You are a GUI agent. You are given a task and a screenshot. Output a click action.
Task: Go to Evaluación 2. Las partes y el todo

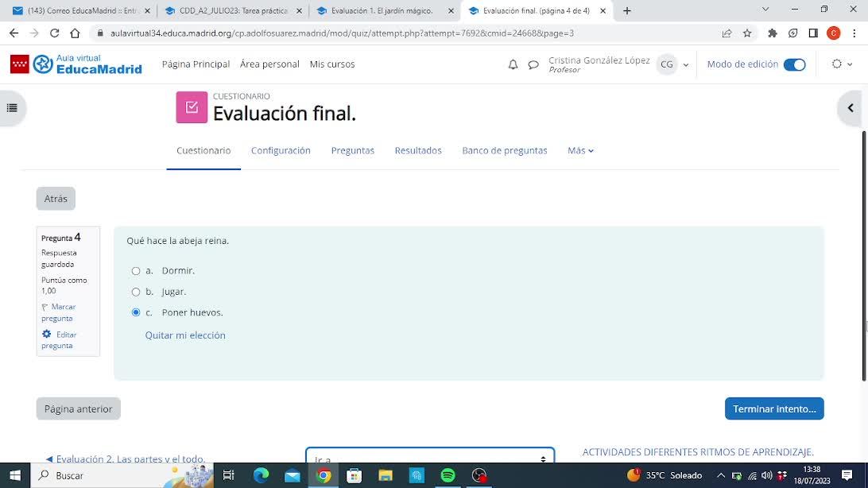click(125, 459)
